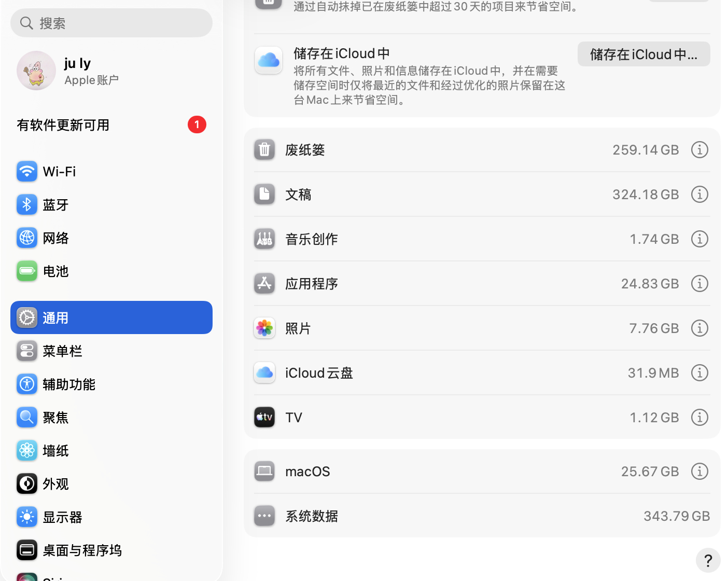Open 桌面与程序坞 sidebar section
Image resolution: width=728 pixels, height=581 pixels.
pyautogui.click(x=111, y=550)
